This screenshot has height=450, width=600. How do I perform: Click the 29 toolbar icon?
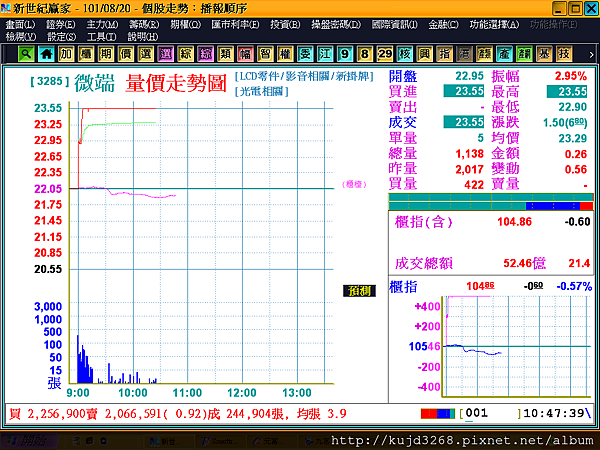[x=385, y=54]
